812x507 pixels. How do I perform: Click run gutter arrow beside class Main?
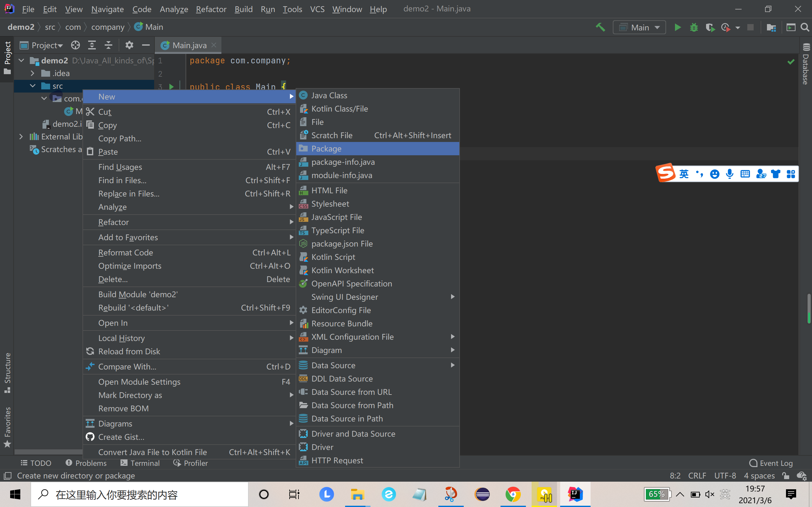point(172,87)
